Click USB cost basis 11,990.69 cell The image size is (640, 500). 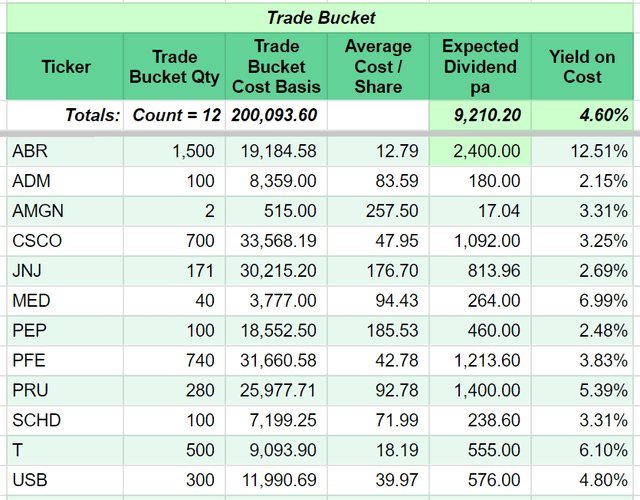click(x=276, y=480)
